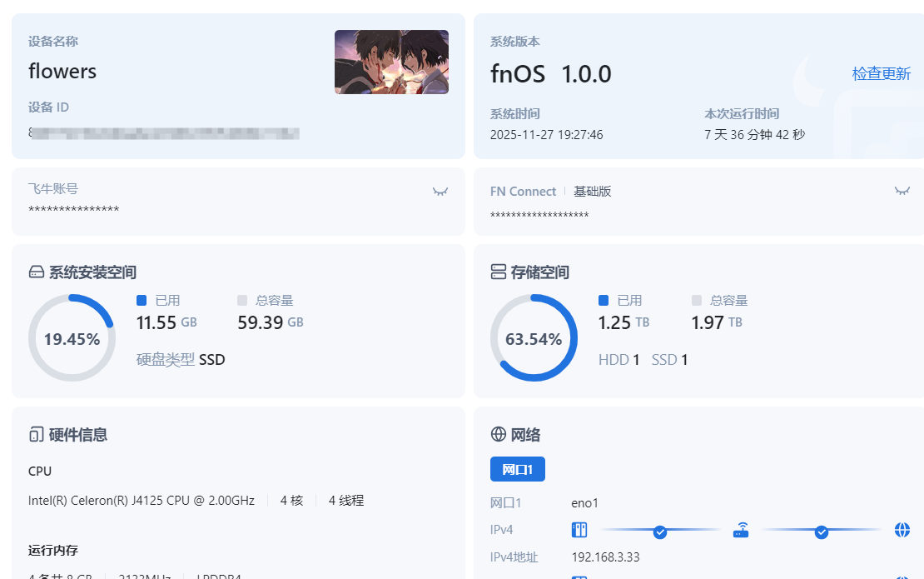
Task: Reveal the hidden 飞牛账号 with eye icon
Action: point(440,192)
